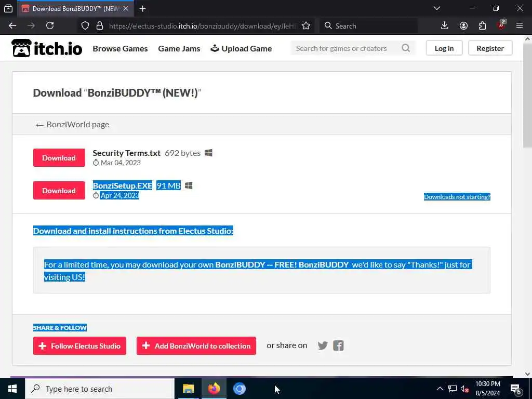Click the Security Terms.txt file name
Viewport: 532px width, 399px height.
click(127, 153)
